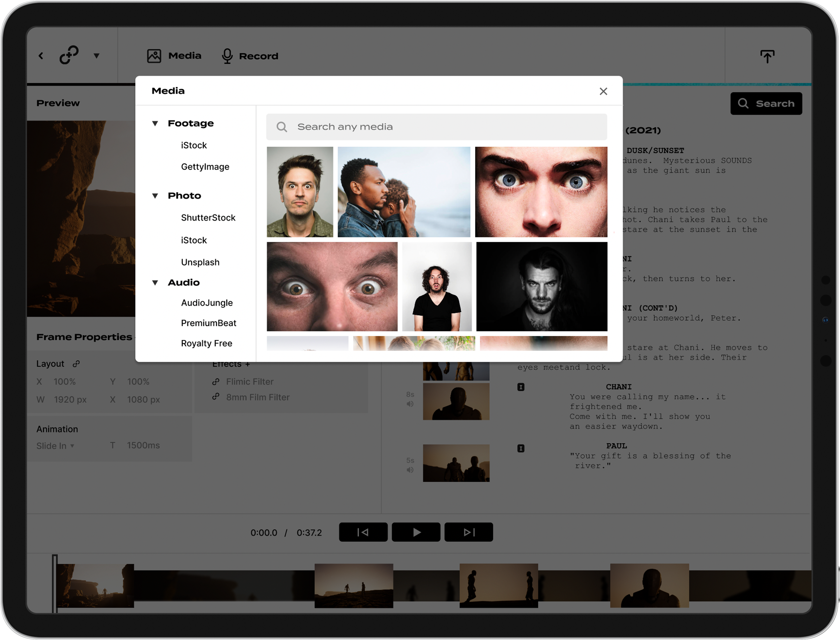Pick dark portrait of bearded man
The image size is (840, 640).
(x=542, y=287)
